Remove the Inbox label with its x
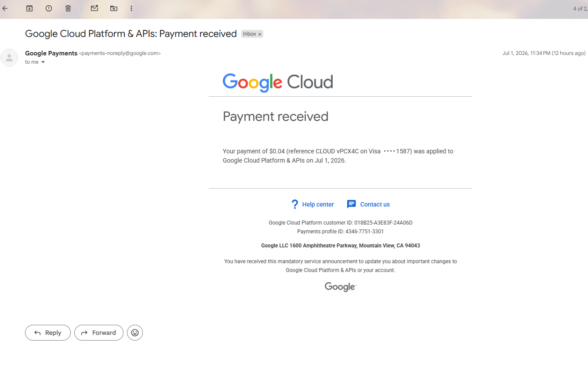Viewport: 588px width, 370px height. coord(260,34)
